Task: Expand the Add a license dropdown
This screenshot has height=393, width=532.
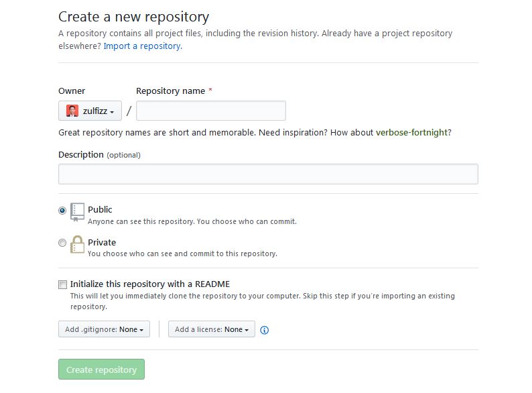Action: coord(211,329)
